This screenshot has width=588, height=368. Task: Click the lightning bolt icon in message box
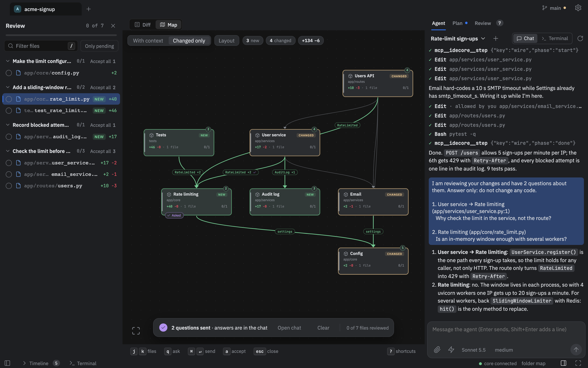tap(451, 350)
